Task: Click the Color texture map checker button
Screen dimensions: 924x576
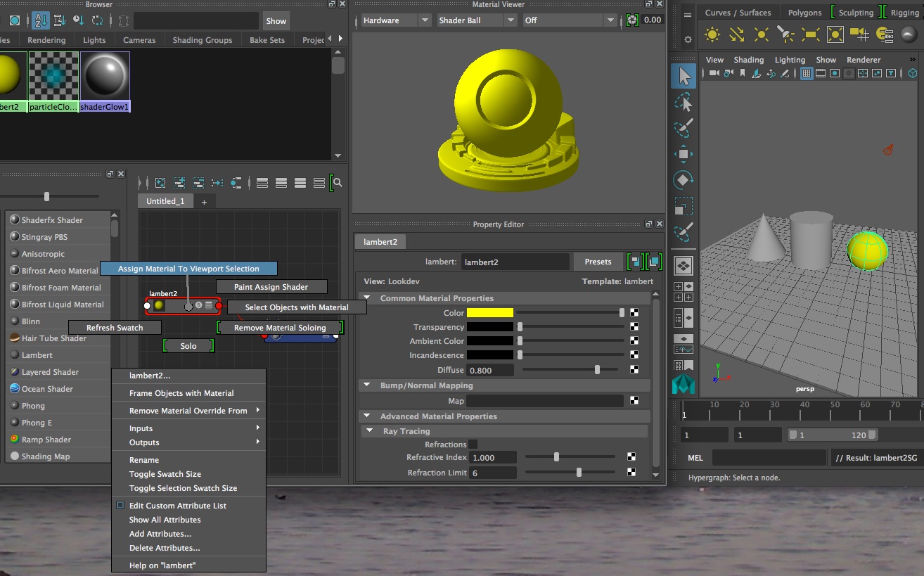Action: (634, 313)
